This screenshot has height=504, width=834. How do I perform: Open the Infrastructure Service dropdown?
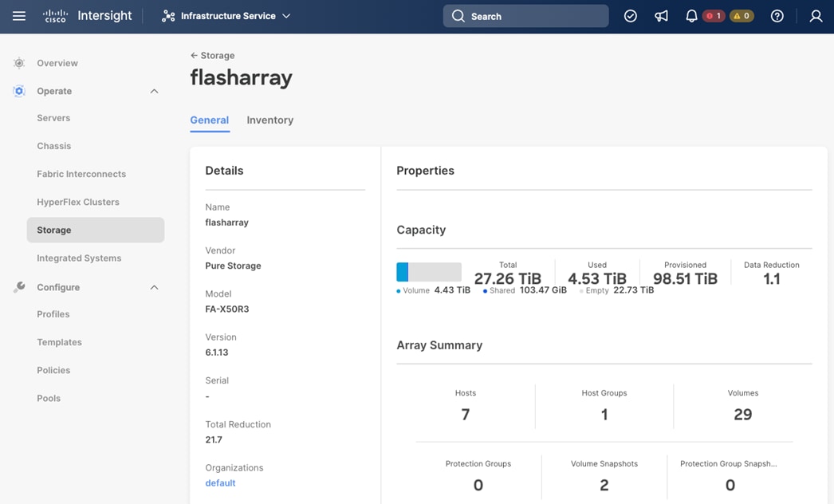[226, 16]
